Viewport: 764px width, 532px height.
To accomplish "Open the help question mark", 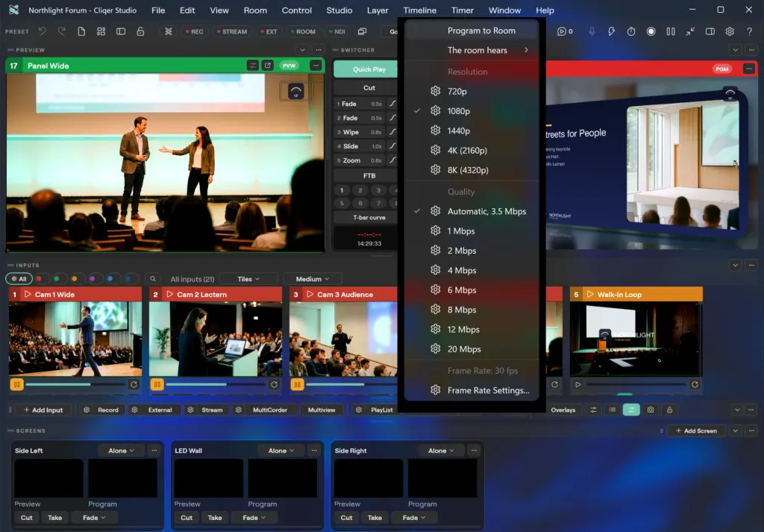I will 749,31.
